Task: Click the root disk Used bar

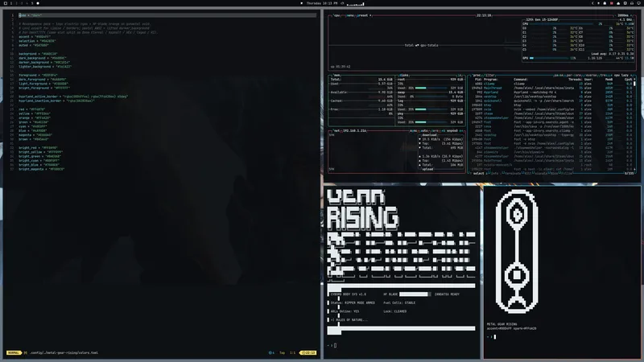Action: tap(431, 88)
